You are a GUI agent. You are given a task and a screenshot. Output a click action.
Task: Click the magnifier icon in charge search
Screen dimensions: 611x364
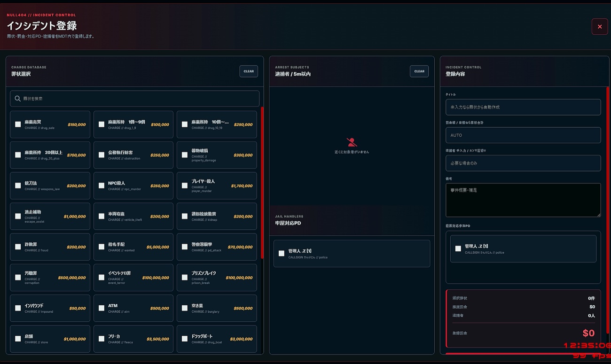[x=18, y=99]
